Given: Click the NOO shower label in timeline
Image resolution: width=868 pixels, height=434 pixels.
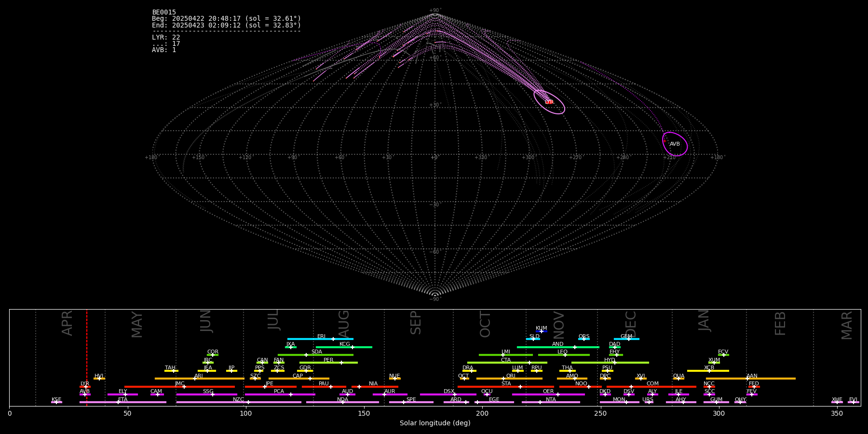Looking at the screenshot, I should point(581,384).
